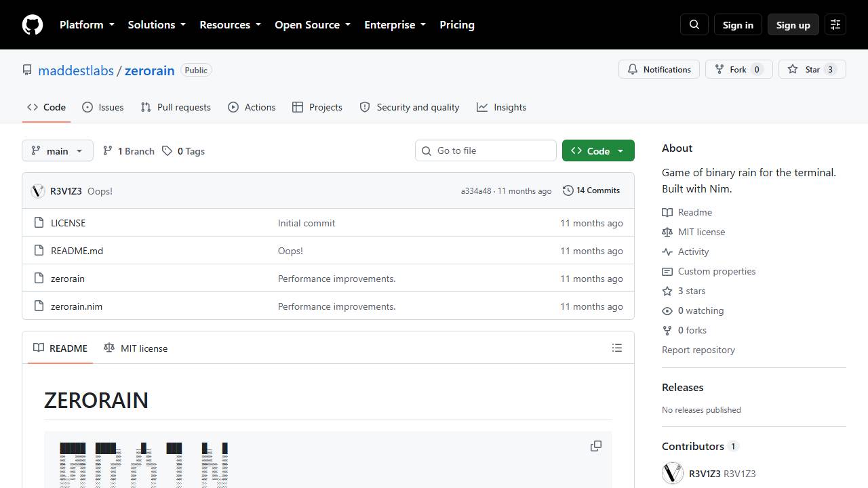Click the GitHub logo icon

pyautogui.click(x=33, y=25)
